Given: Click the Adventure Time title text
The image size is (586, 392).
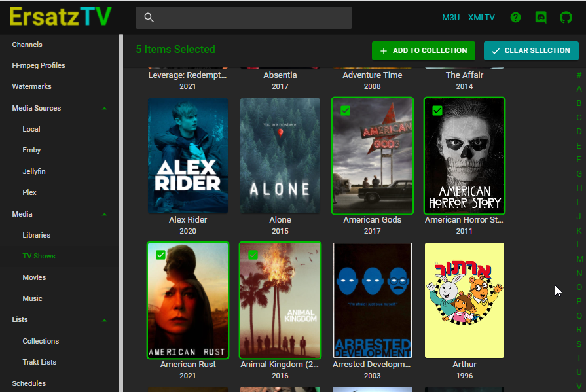Looking at the screenshot, I should pos(373,75).
